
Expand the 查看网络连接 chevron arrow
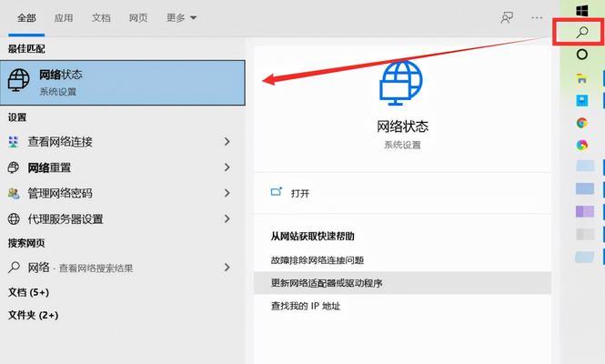click(227, 142)
